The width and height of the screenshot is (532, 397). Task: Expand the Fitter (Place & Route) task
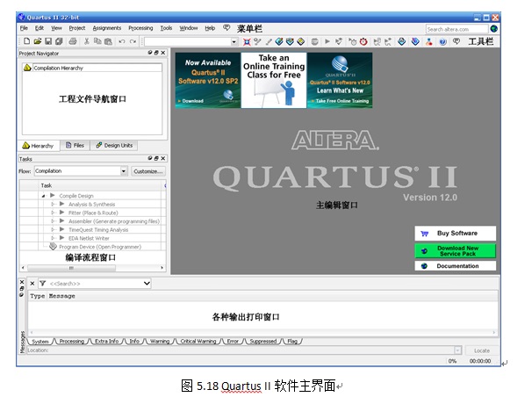(53, 213)
